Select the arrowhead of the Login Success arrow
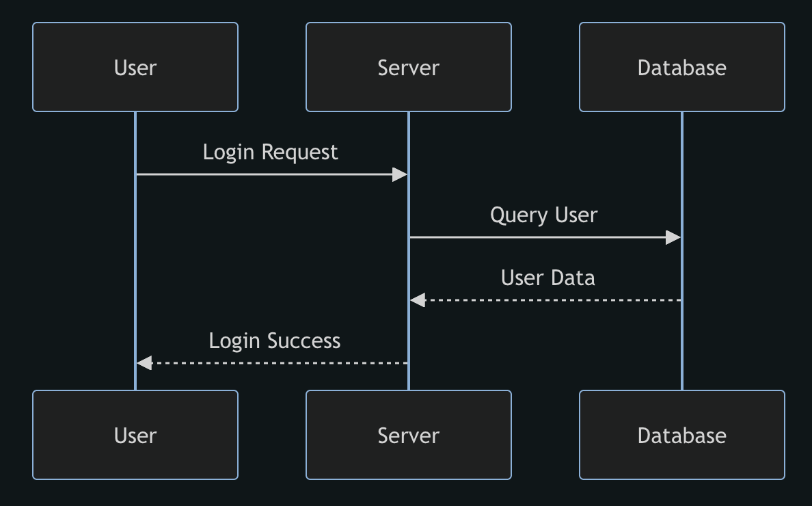Image resolution: width=812 pixels, height=506 pixels. 145,363
